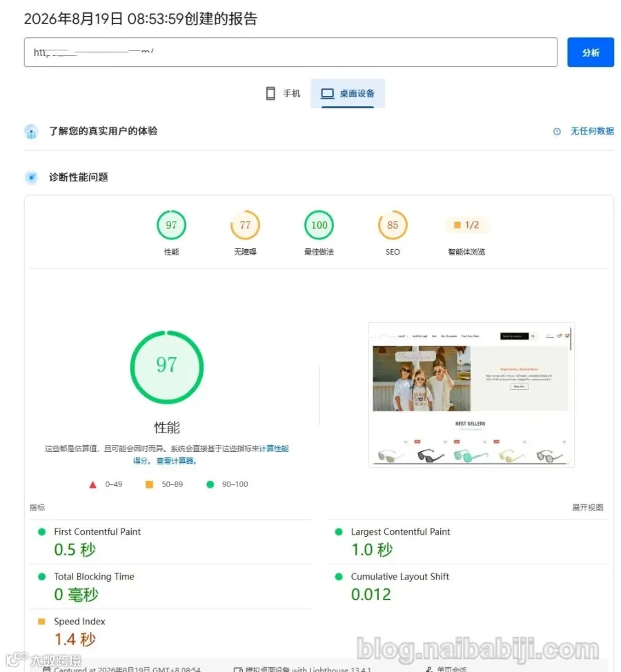
Task: Select the 桌面设备 desktop tab
Action: pyautogui.click(x=348, y=93)
